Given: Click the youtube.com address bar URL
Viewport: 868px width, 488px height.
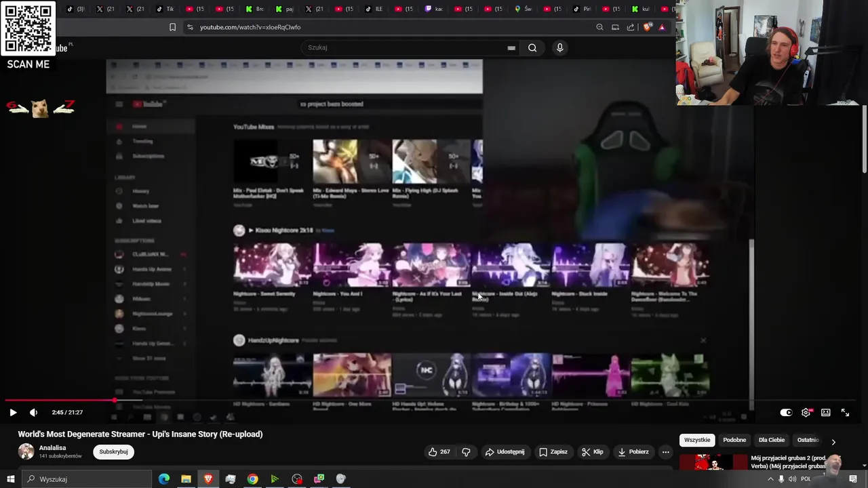Looking at the screenshot, I should (250, 27).
